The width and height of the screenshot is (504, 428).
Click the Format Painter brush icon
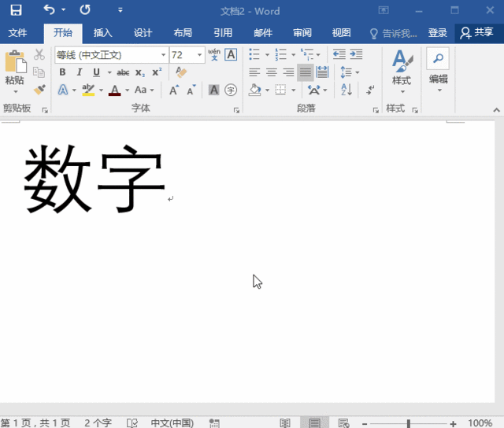[39, 90]
